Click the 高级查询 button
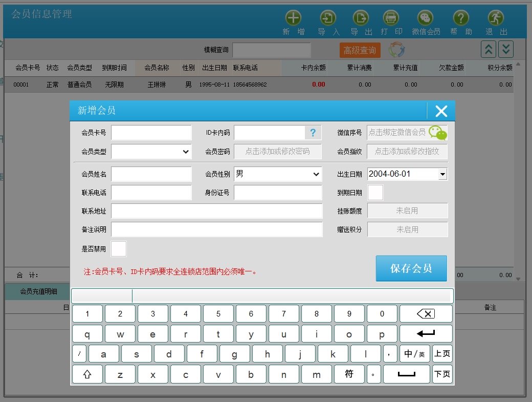Viewport: 532px width, 402px height. (360, 50)
